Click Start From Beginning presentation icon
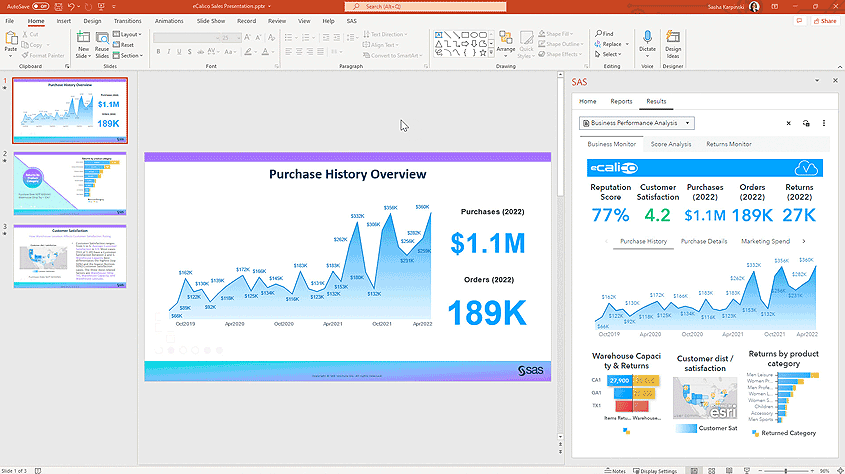 101,6
